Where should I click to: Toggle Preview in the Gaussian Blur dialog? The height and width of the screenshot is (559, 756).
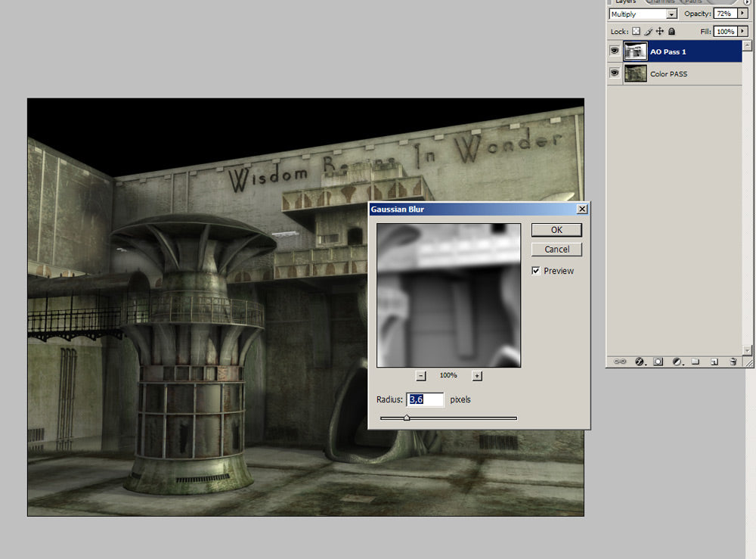536,271
